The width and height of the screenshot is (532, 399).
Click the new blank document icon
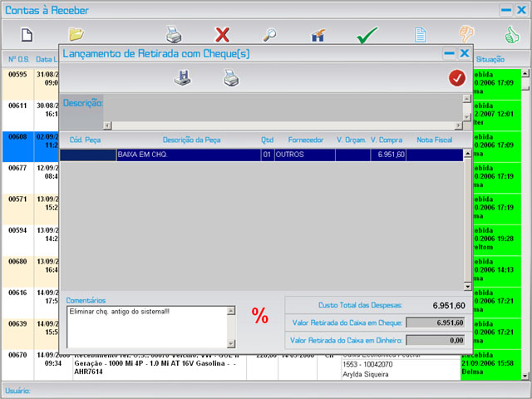(x=27, y=35)
